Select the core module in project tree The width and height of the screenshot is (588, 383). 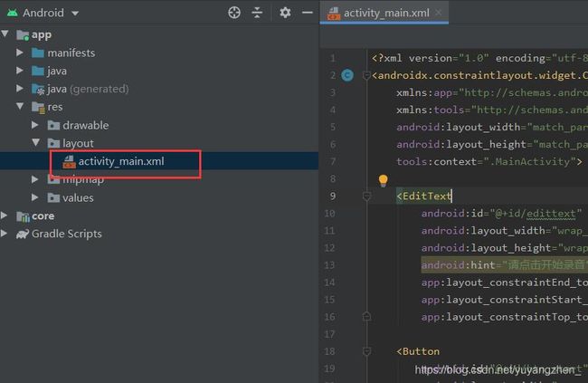43,215
